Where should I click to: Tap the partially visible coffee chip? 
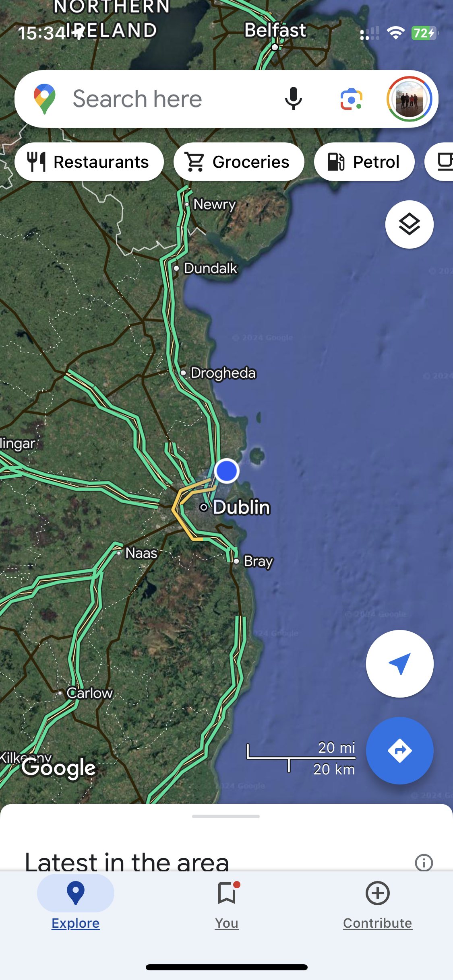coord(440,162)
